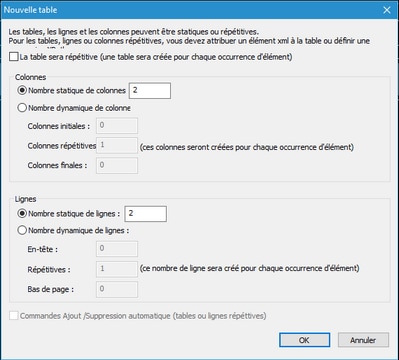Click the 'Bas de page' input field
This screenshot has width=399, height=360.
(117, 289)
